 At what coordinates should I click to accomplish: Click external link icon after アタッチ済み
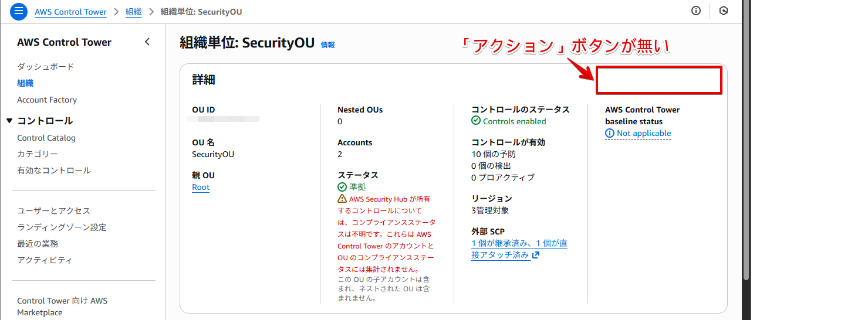click(535, 256)
